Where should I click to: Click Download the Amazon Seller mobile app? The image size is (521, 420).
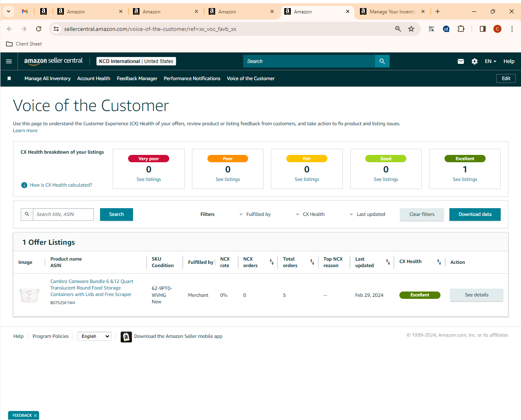[x=178, y=336]
